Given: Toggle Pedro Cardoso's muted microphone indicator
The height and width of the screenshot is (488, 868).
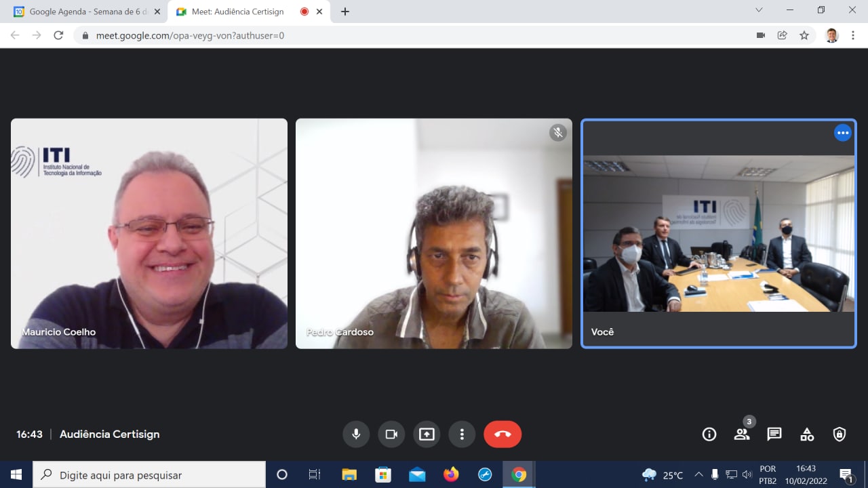Looking at the screenshot, I should point(557,133).
